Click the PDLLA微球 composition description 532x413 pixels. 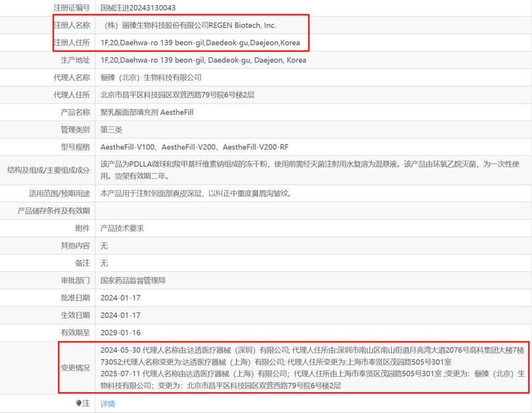pyautogui.click(x=310, y=170)
